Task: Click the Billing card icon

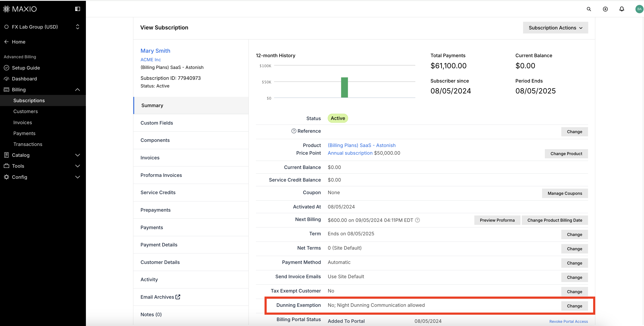Action: pos(6,90)
